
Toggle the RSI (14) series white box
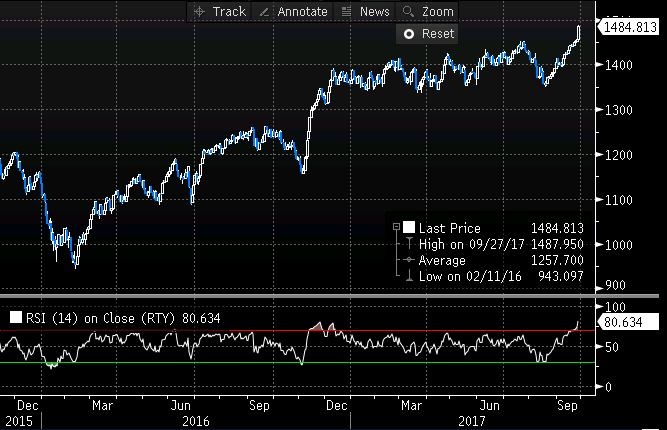tap(14, 318)
